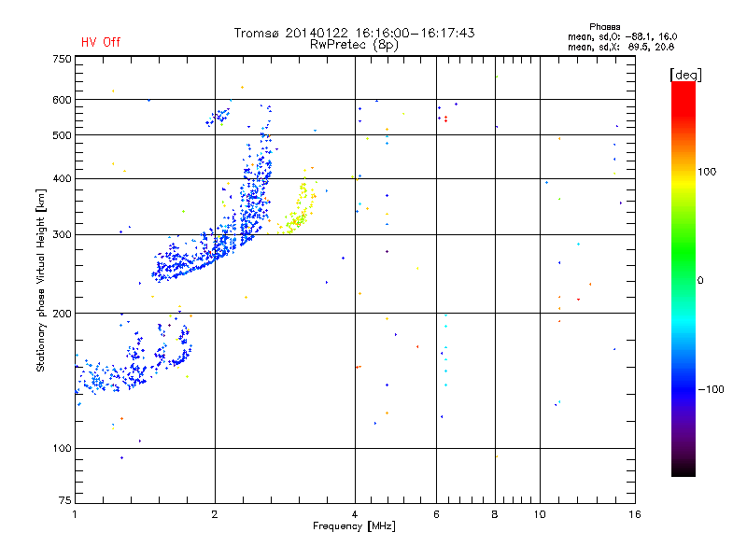Click the "Phases" heading at top right
The width and height of the screenshot is (747, 560).
point(604,27)
